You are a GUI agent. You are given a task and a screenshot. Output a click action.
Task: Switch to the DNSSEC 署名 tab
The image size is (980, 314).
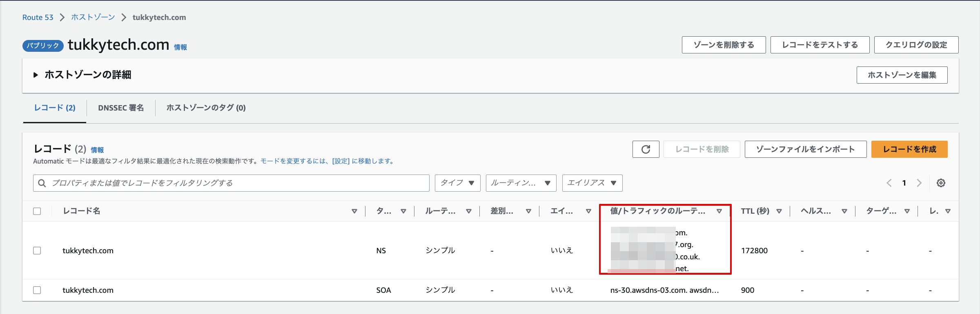coord(121,108)
